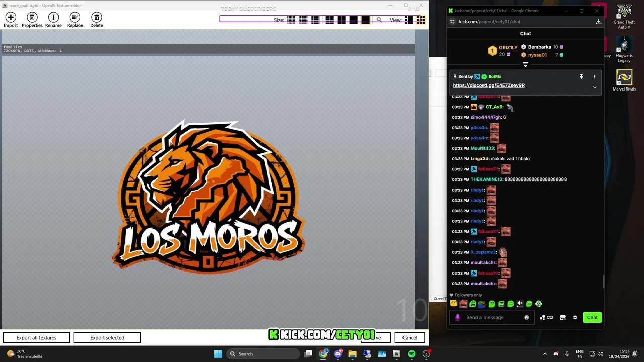
Task: Click the taskbar Search box
Action: (262, 354)
